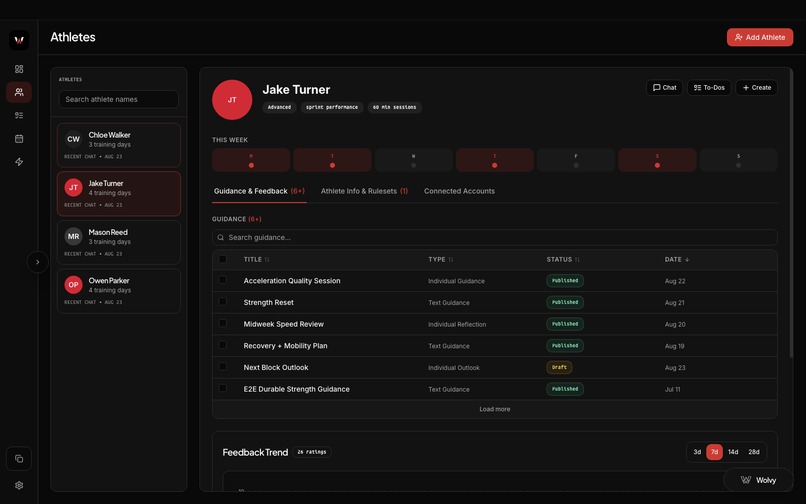Viewport: 806px width, 504px height.
Task: Click the CW avatar for Chloe Walker
Action: (74, 139)
